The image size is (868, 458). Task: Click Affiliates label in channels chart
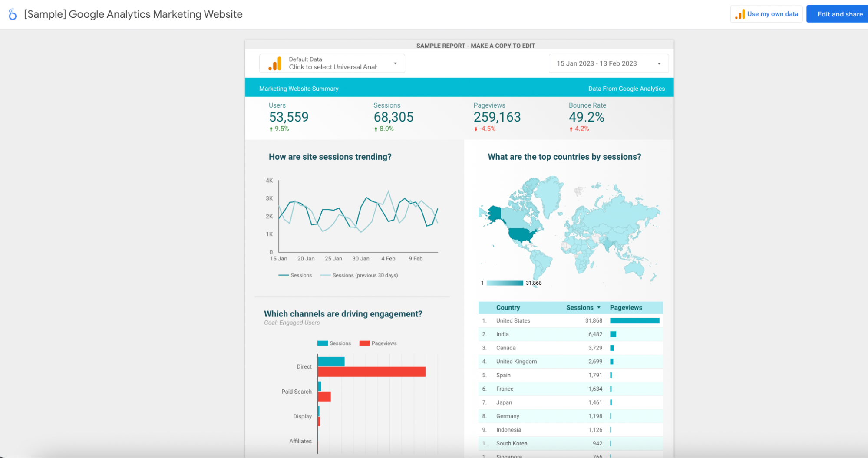tap(300, 442)
